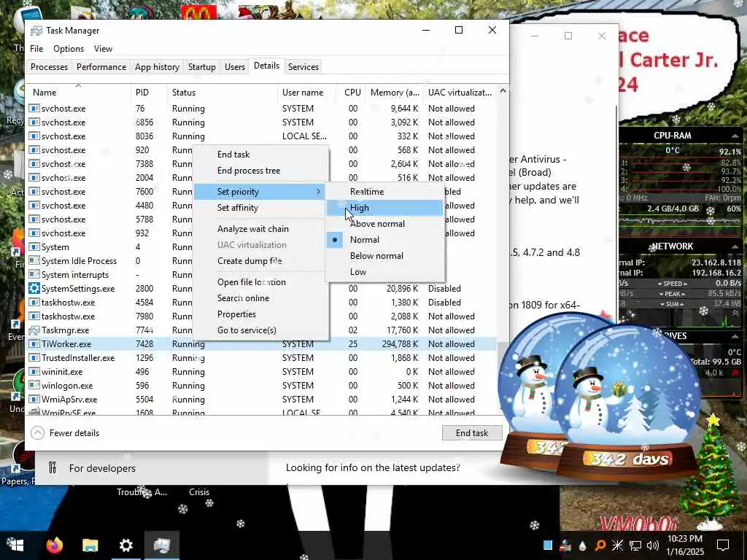
Task: Expand the Set priority submenu
Action: [x=260, y=192]
